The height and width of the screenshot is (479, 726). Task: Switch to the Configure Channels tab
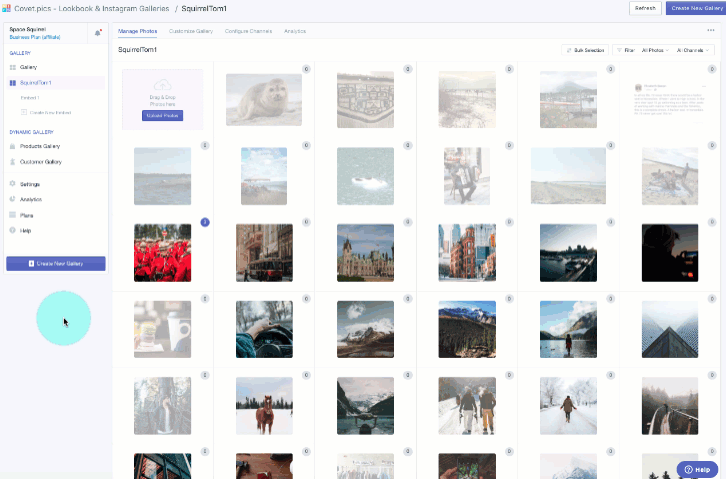click(x=248, y=31)
